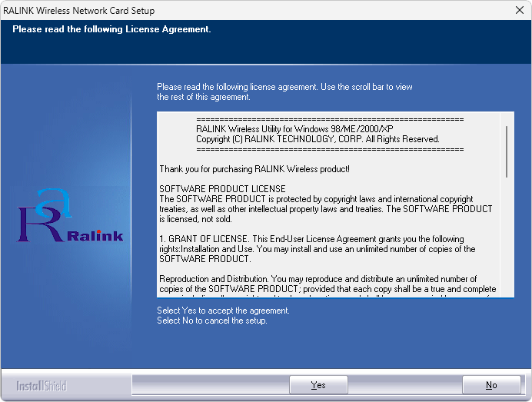
Task: Click 'RALINK Wireless Utility for Windows 98/ME/2000/XP' line
Action: pyautogui.click(x=294, y=129)
